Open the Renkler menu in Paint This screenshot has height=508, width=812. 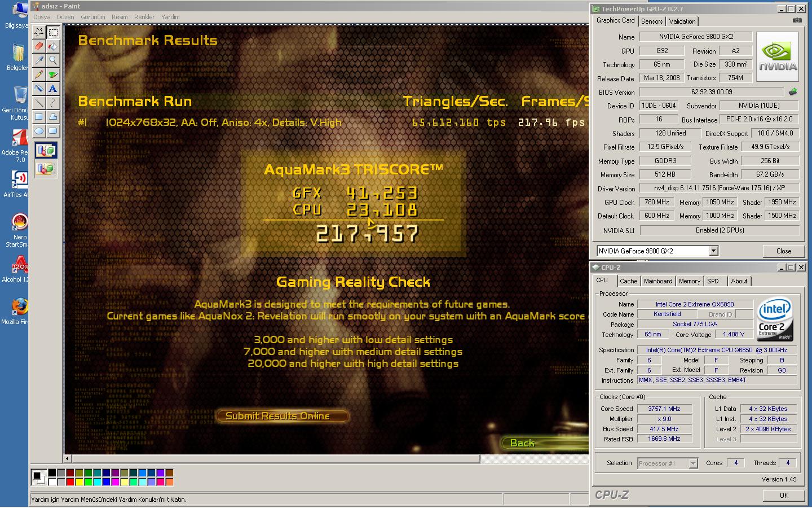click(144, 17)
